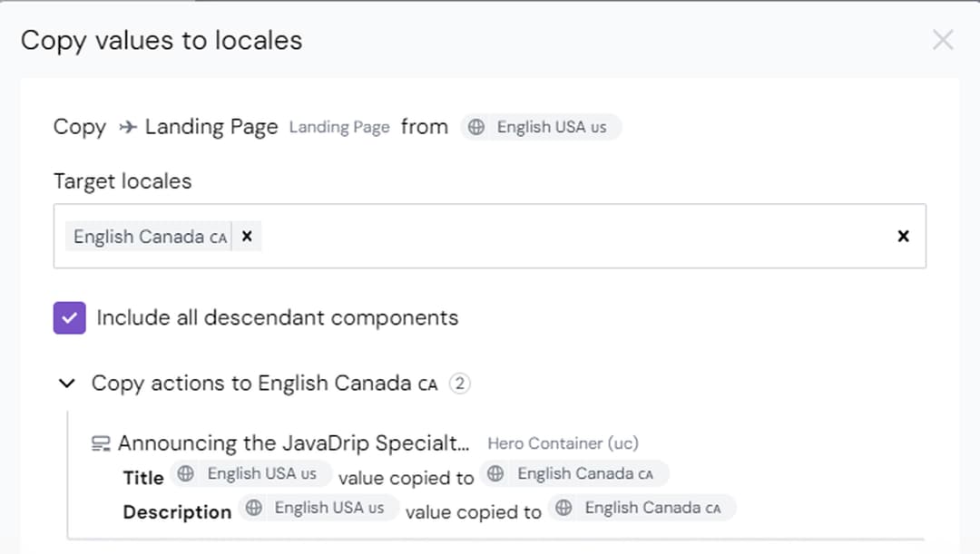This screenshot has height=554, width=980.
Task: Click the globe icon on Title's English Canada chip
Action: 494,473
